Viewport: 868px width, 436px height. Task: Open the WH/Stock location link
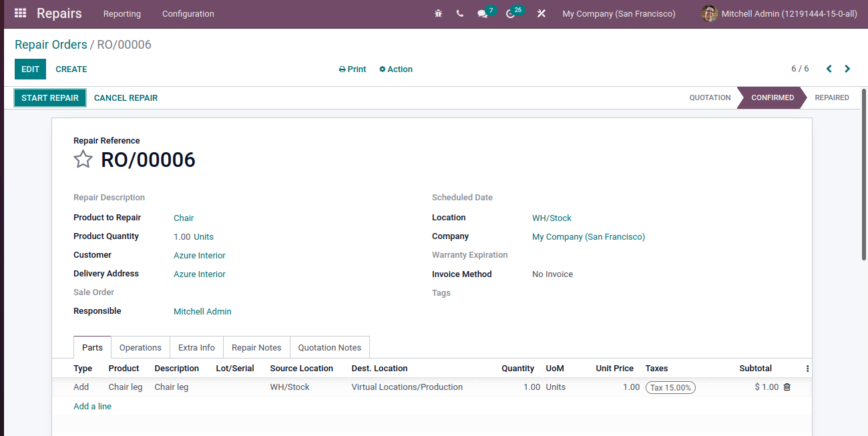coord(552,218)
